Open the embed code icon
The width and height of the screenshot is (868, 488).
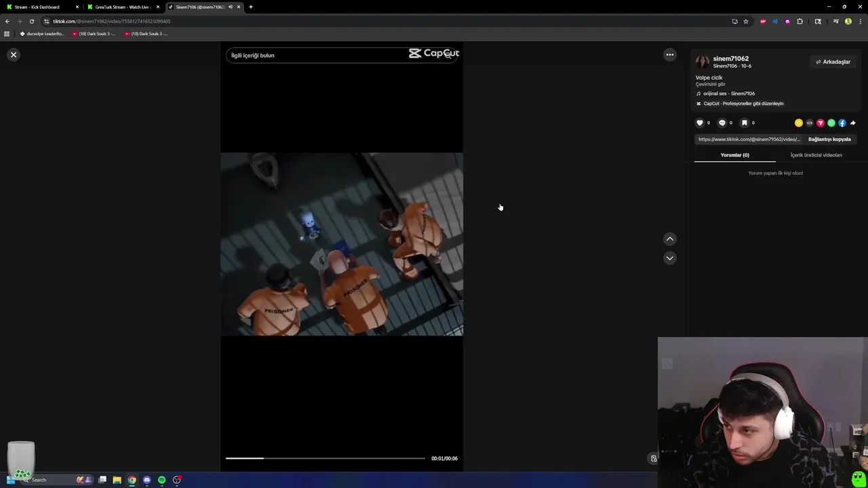click(810, 123)
